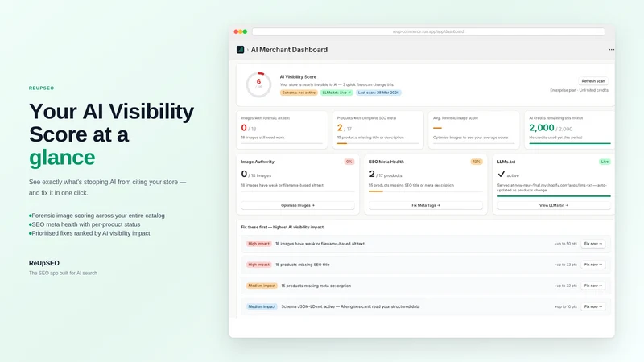Click the Live badge on LLMs.txt card
This screenshot has width=644, height=362.
tap(605, 162)
